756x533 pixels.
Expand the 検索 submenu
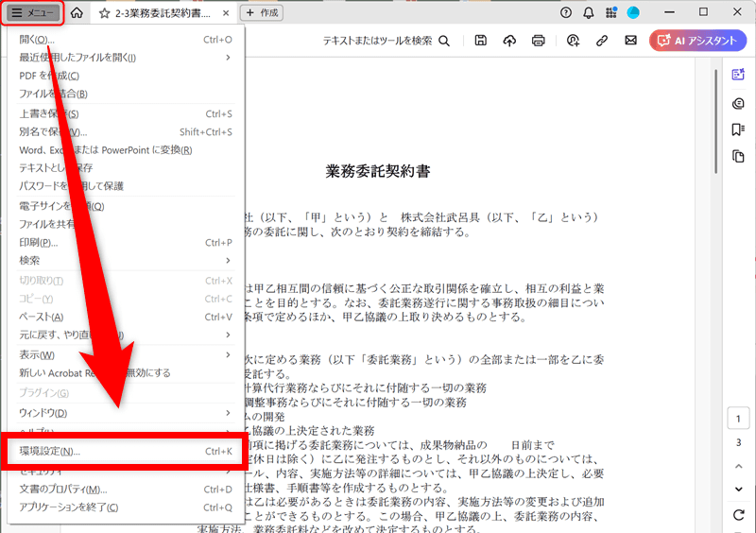coord(126,261)
